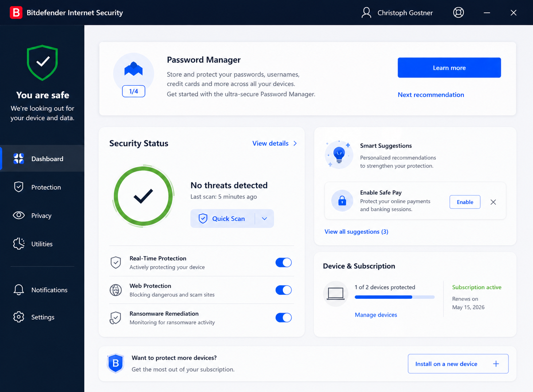Click 1 of 2 devices protected text
Screen dimensions: 533x392
point(385,287)
